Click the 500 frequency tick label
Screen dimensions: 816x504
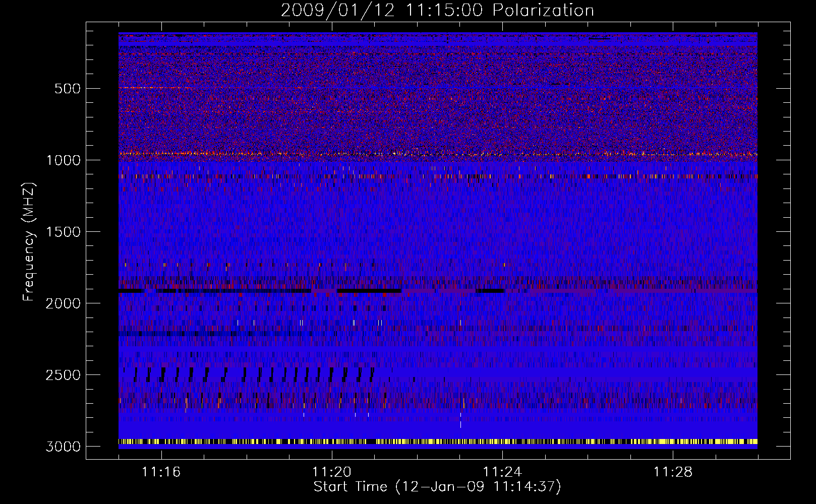(x=68, y=89)
